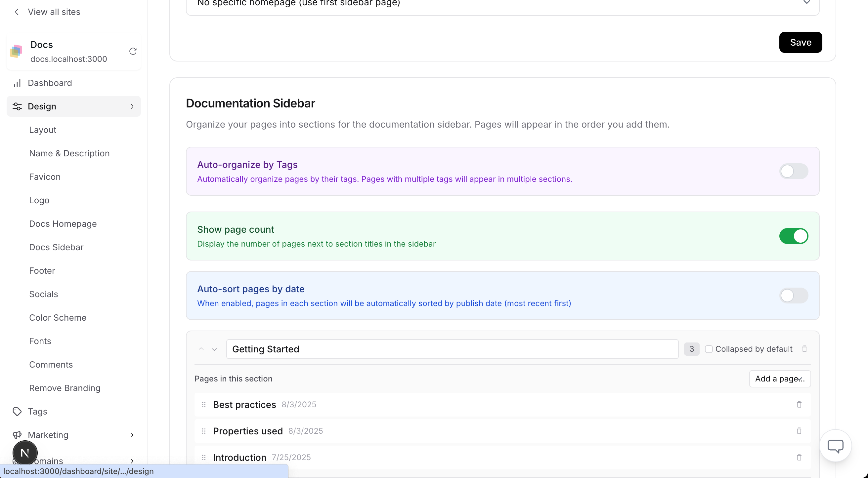The width and height of the screenshot is (868, 478).
Task: Open the Add a page dropdown
Action: [x=780, y=379]
